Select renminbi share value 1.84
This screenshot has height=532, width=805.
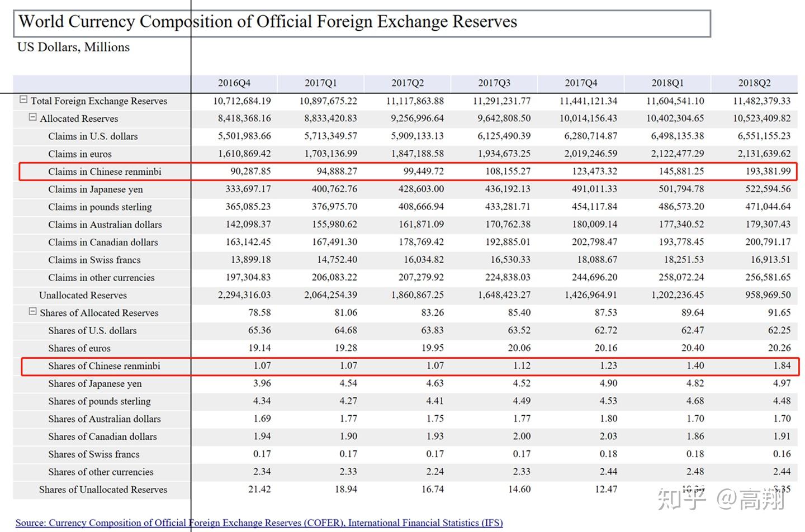pyautogui.click(x=782, y=366)
